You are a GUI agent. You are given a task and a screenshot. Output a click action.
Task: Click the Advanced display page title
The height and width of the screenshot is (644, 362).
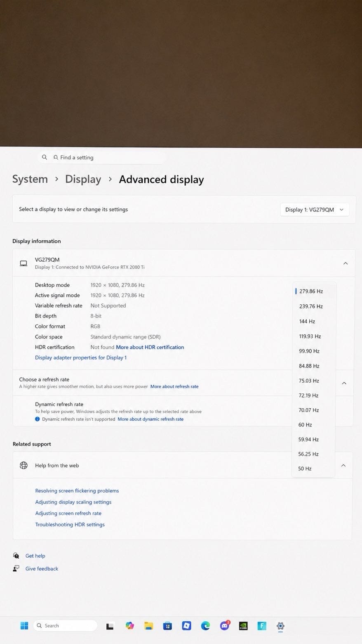pos(161,179)
